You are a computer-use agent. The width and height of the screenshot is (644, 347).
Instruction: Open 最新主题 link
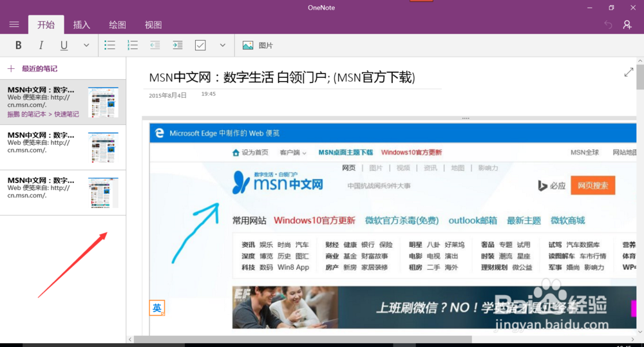524,221
